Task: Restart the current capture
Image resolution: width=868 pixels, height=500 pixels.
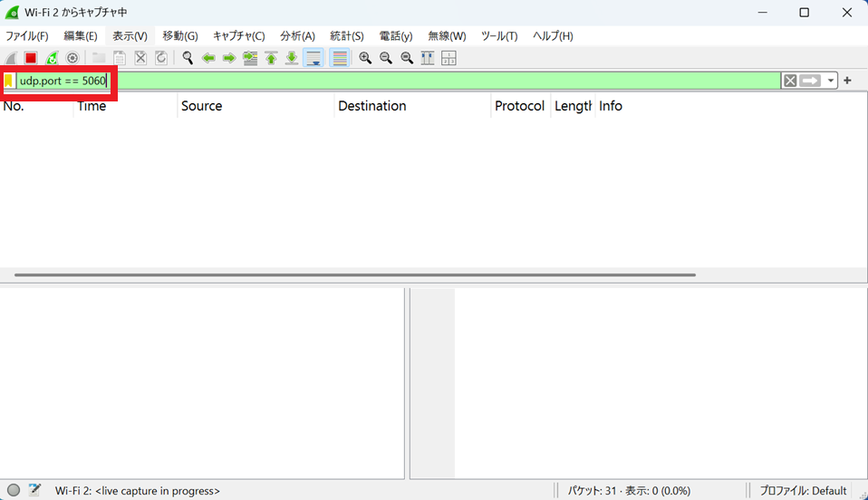Action: tap(52, 58)
